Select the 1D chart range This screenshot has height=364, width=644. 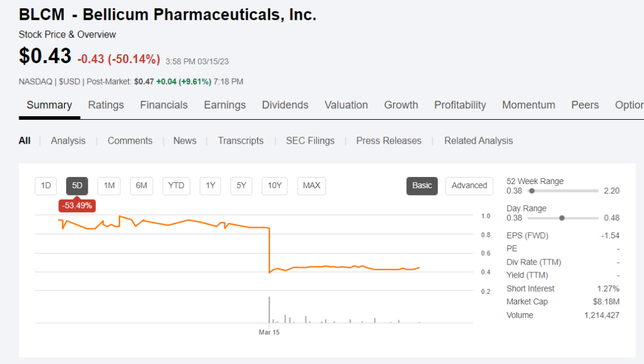click(46, 185)
